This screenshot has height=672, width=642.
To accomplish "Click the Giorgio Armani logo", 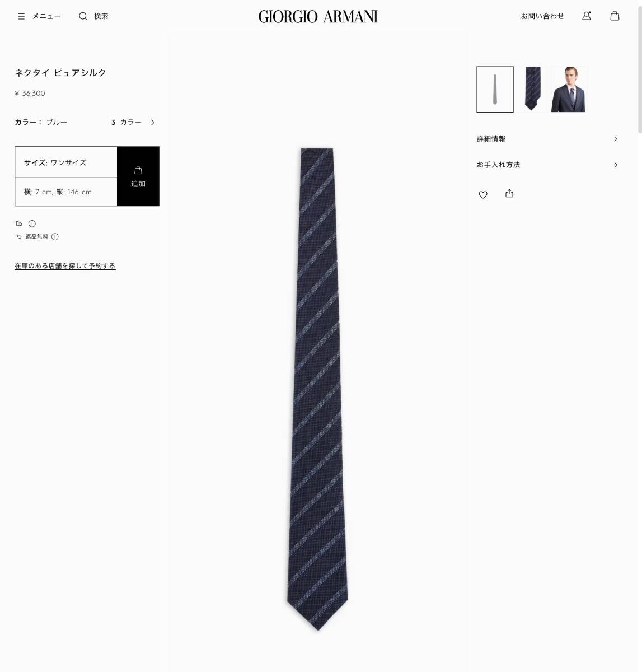I will 318,16.
